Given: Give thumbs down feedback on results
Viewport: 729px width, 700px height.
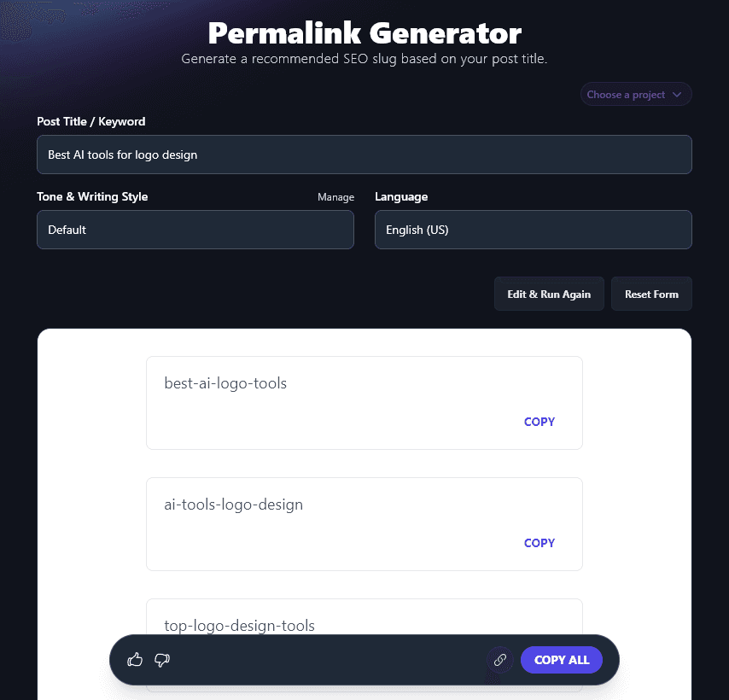Looking at the screenshot, I should (162, 659).
